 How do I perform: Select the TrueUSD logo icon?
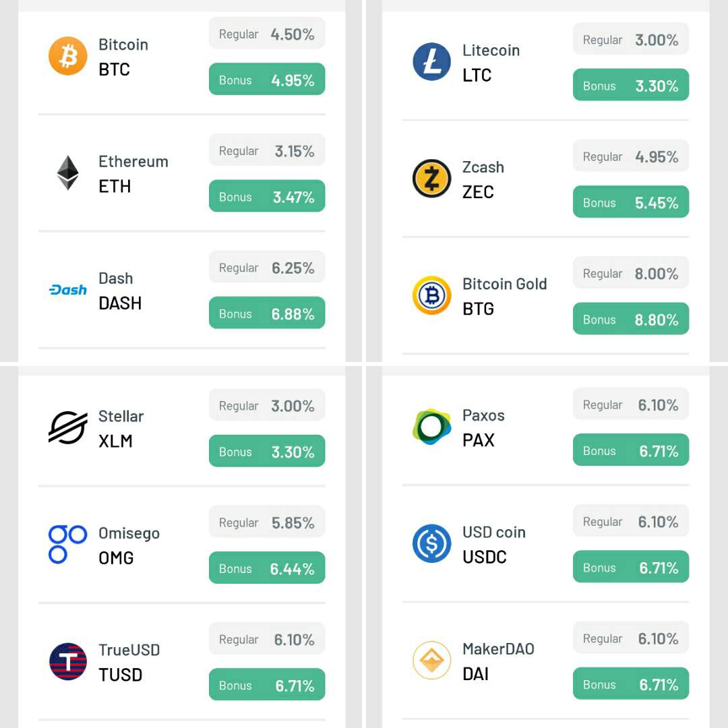(68, 661)
